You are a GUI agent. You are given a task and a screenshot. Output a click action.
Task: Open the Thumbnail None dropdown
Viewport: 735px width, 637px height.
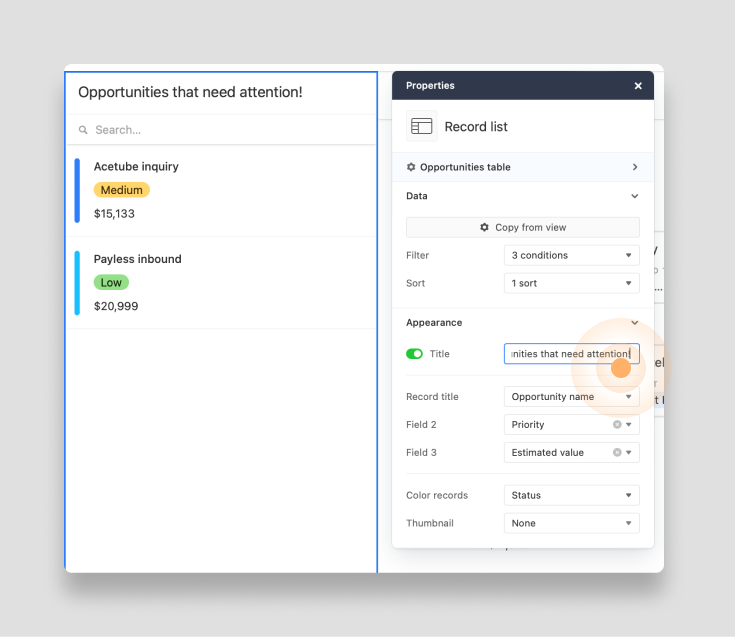tap(571, 523)
